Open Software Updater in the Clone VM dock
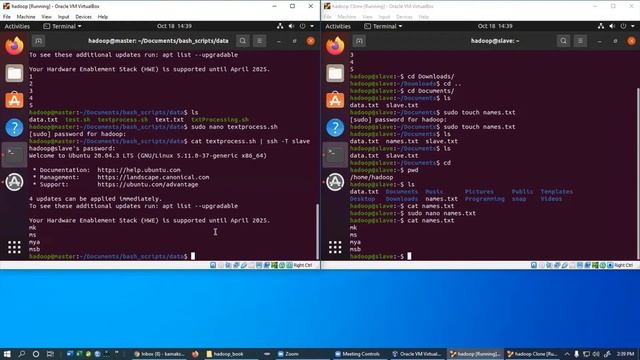Screen dimensions: 640x360 [335, 182]
